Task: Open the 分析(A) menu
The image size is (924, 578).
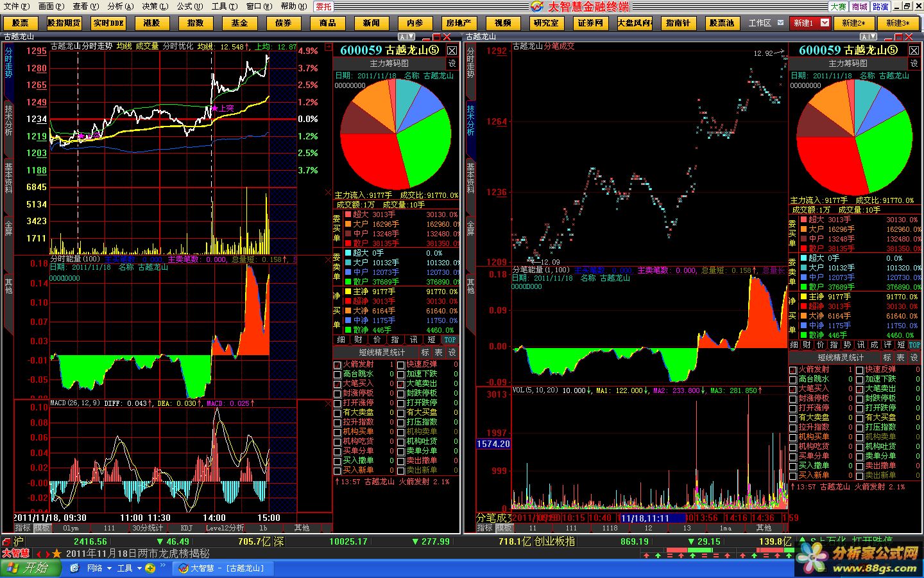Action: click(x=121, y=6)
